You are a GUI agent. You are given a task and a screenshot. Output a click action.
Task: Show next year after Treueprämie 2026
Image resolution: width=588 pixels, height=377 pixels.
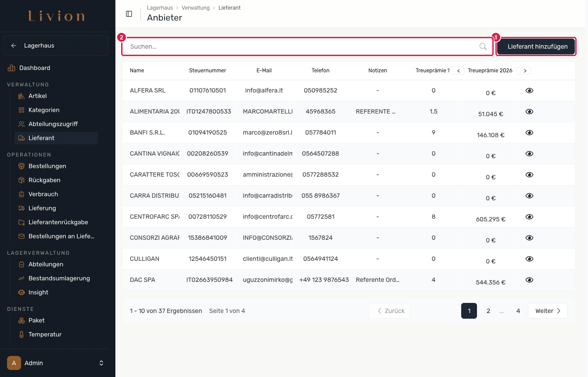point(524,71)
